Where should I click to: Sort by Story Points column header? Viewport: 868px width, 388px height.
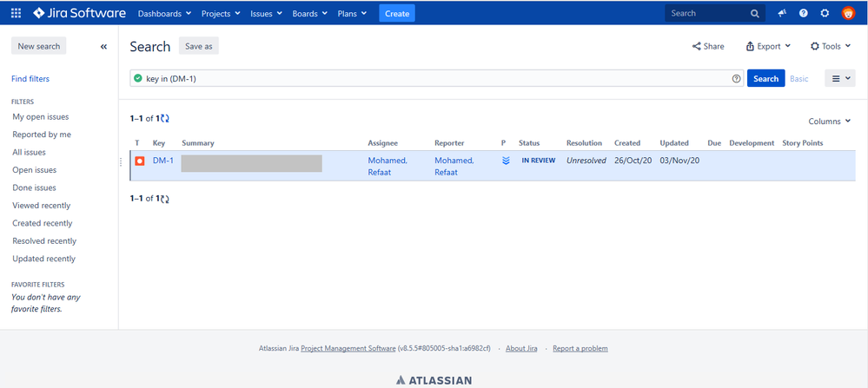click(x=802, y=143)
